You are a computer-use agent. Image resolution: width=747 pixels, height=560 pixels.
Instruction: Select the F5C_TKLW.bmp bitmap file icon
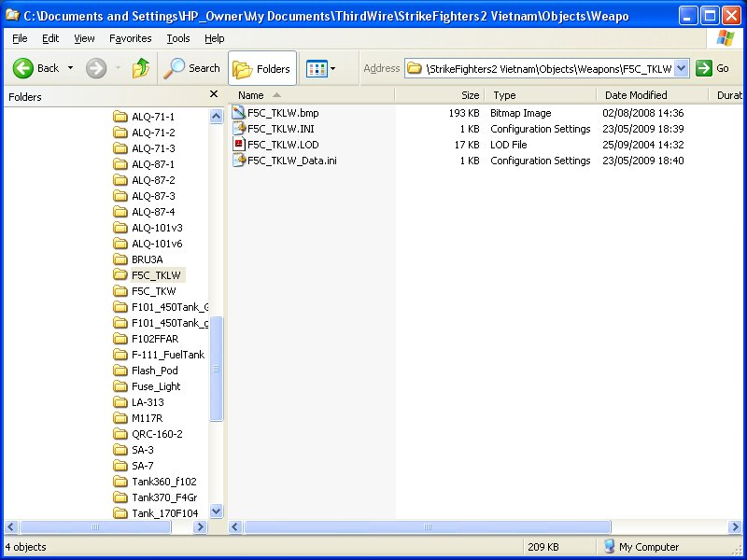239,113
